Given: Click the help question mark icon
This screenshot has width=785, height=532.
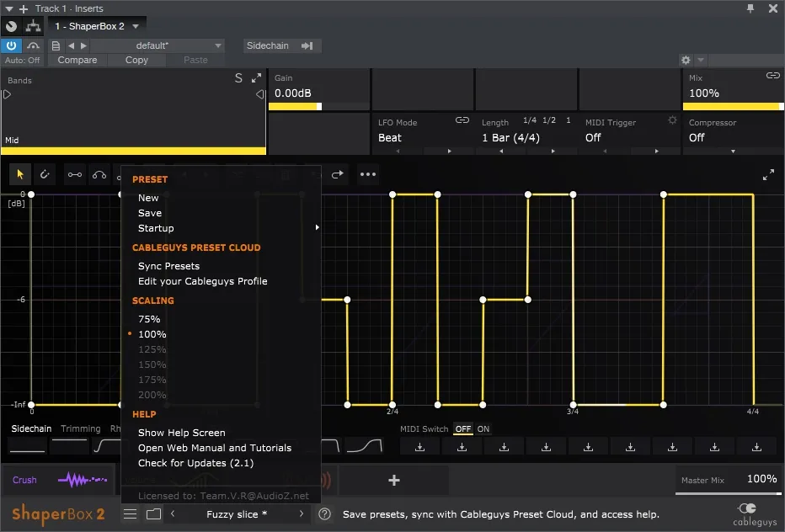Looking at the screenshot, I should pyautogui.click(x=324, y=514).
